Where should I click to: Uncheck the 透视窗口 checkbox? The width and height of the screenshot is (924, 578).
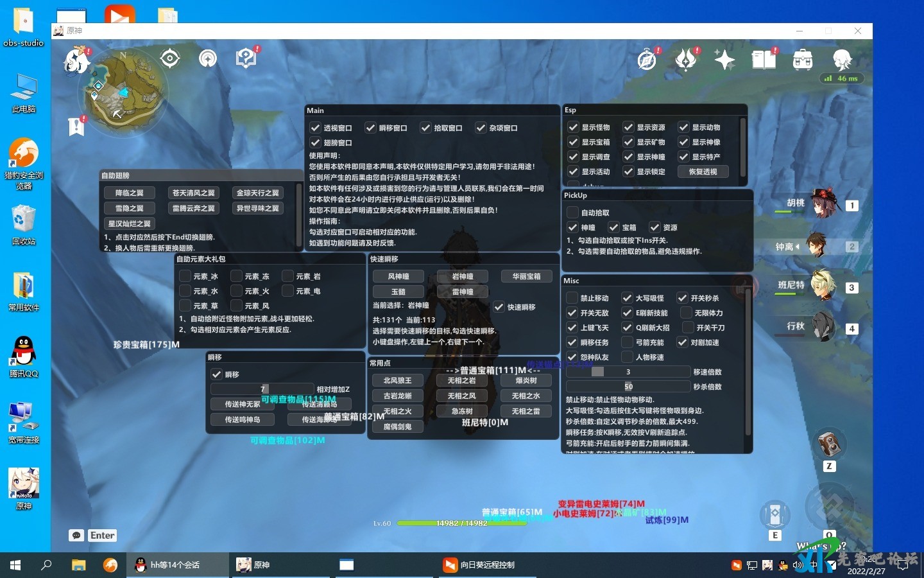coord(315,128)
